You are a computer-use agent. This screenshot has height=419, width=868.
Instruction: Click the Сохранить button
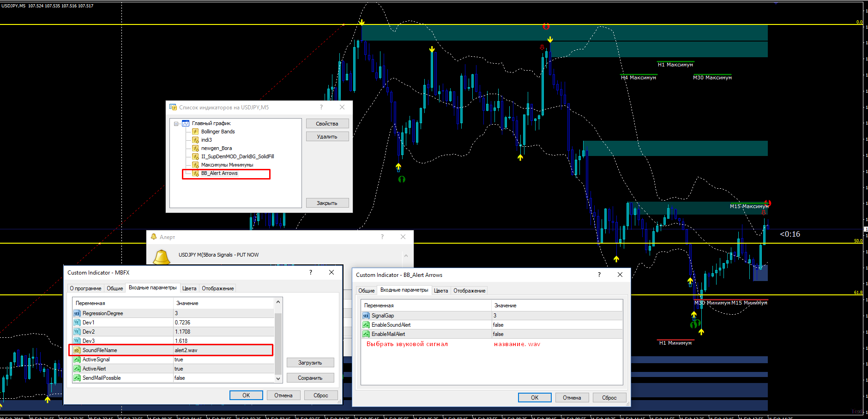pyautogui.click(x=310, y=378)
